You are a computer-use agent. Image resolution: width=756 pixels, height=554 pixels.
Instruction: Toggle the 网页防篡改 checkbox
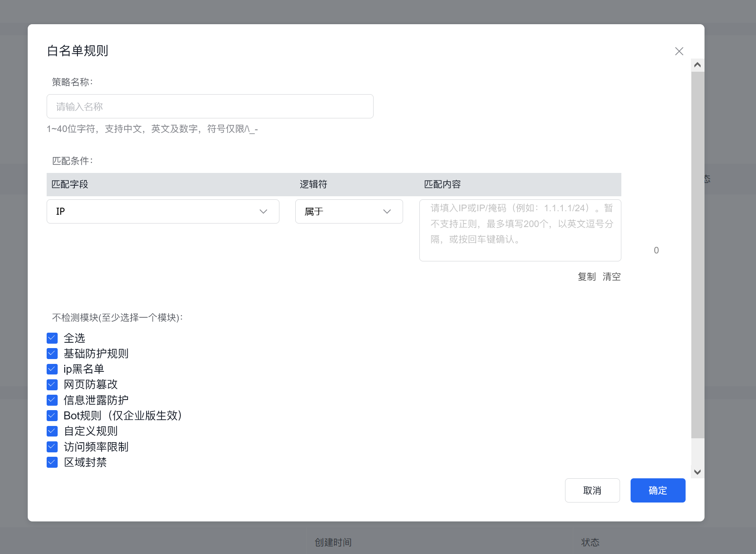coord(52,384)
